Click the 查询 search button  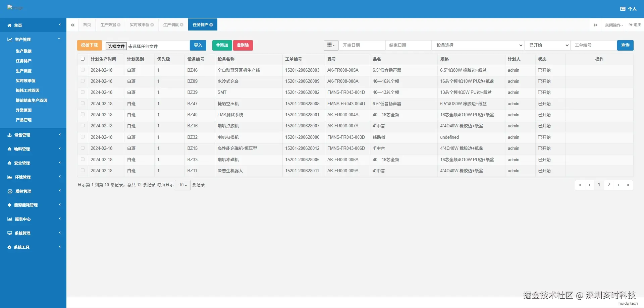[x=625, y=45]
